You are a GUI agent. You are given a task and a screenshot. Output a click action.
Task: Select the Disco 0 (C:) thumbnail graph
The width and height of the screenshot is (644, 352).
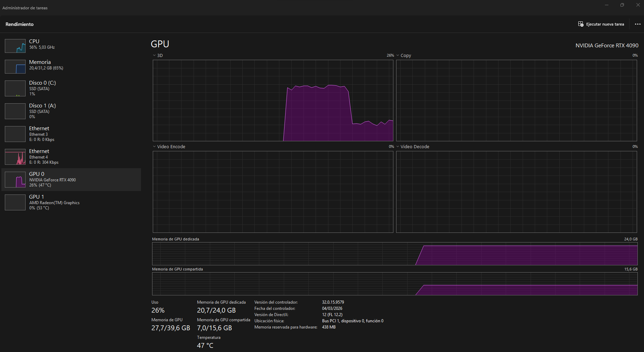pos(15,88)
